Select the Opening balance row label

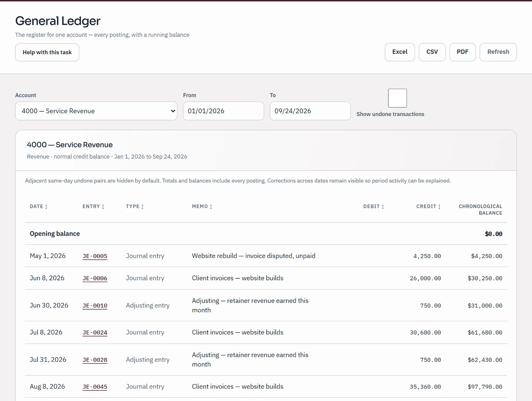coord(55,234)
